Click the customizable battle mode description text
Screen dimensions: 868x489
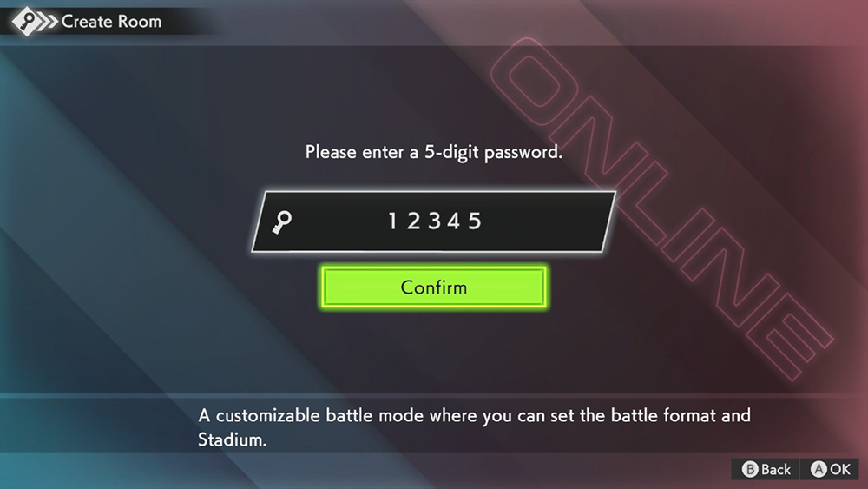coord(475,427)
